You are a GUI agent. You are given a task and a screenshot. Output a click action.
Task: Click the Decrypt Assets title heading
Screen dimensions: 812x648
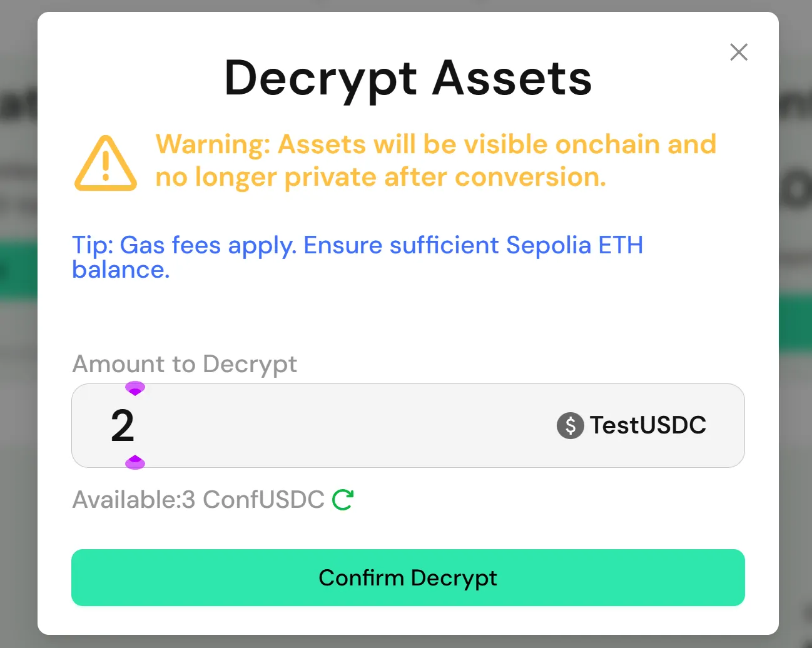pyautogui.click(x=408, y=79)
